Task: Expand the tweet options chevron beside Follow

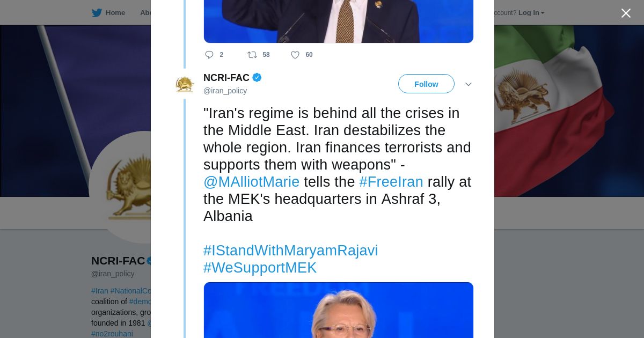Action: pyautogui.click(x=468, y=84)
